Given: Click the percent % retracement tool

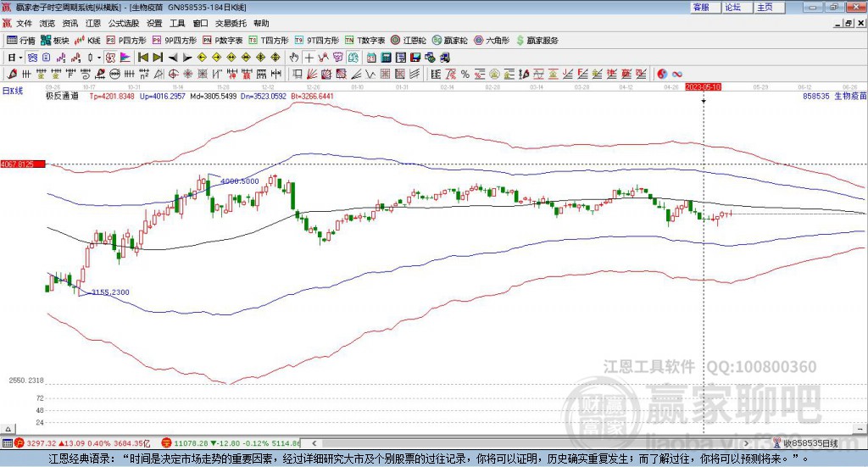Looking at the screenshot, I should pos(465,74).
